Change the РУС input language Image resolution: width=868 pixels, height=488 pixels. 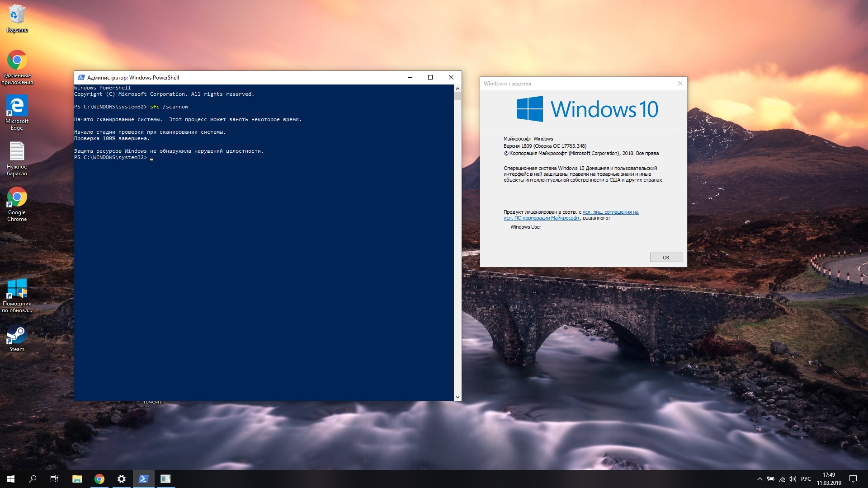tap(806, 479)
